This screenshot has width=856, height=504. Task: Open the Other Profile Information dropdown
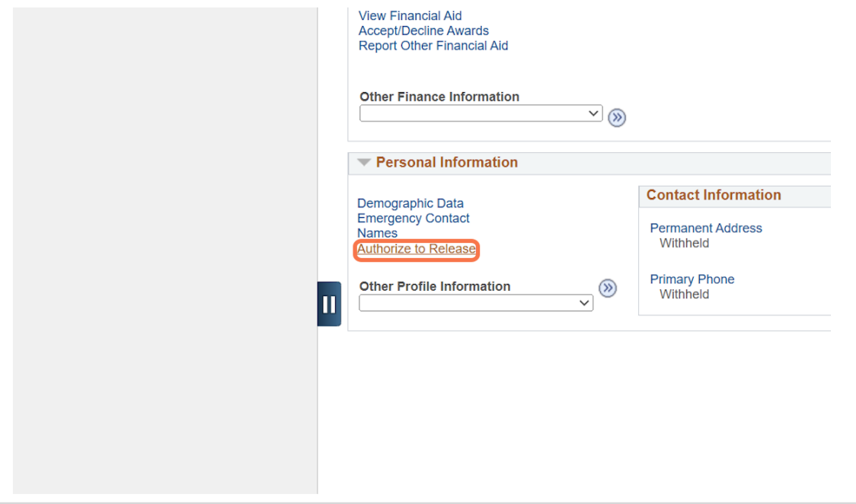pos(476,303)
